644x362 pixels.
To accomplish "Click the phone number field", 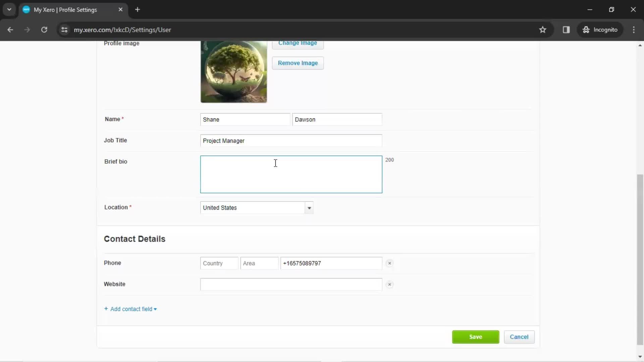I will tap(331, 263).
